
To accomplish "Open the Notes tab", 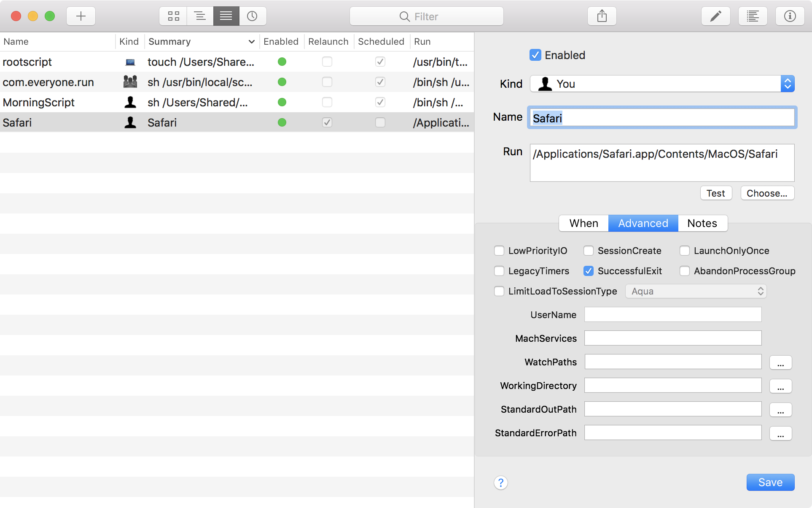I will [x=702, y=223].
